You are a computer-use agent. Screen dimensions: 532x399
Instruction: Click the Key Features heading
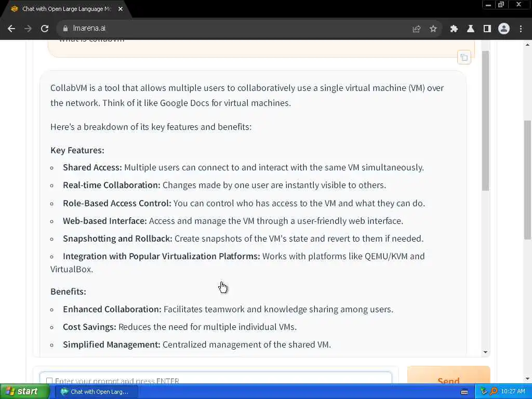77,150
